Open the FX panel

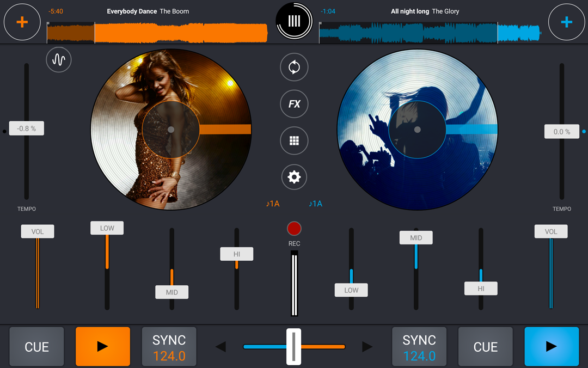point(294,104)
